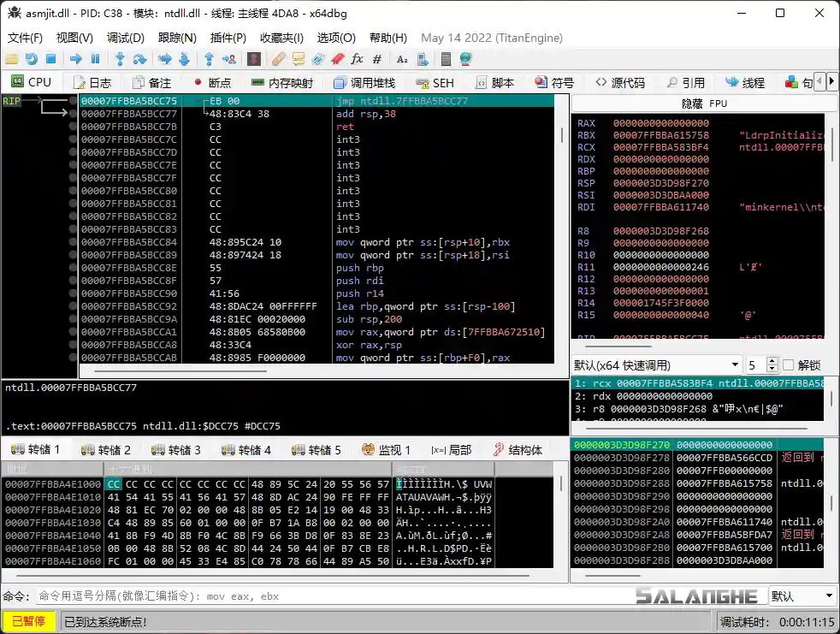The image size is (840, 634).
Task: Open the file-open folder icon
Action: (x=12, y=60)
